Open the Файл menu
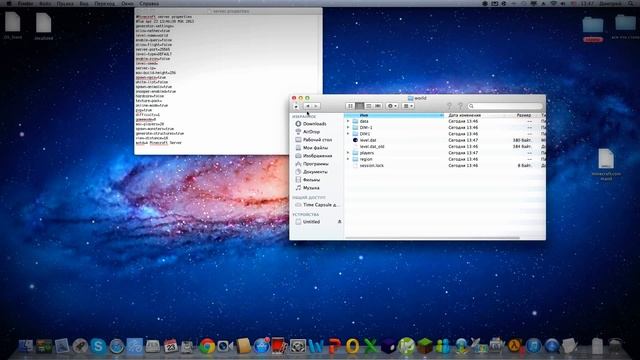This screenshot has height=360, width=640. 45,3
